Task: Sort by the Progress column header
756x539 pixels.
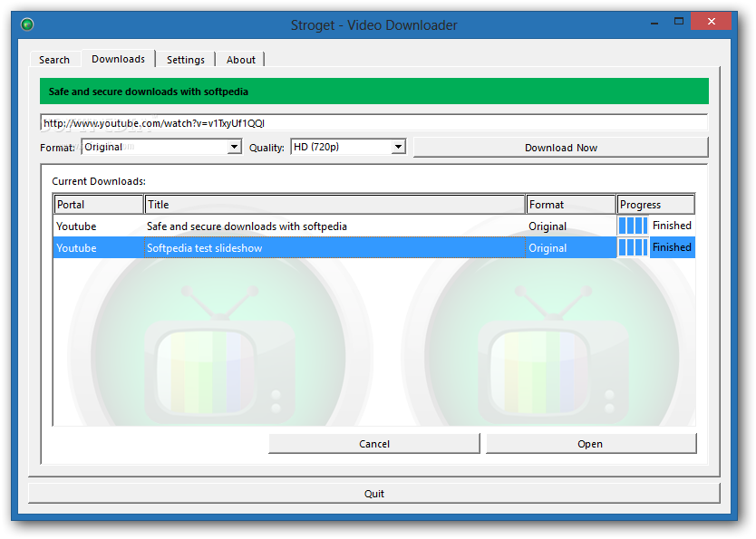Action: [655, 204]
